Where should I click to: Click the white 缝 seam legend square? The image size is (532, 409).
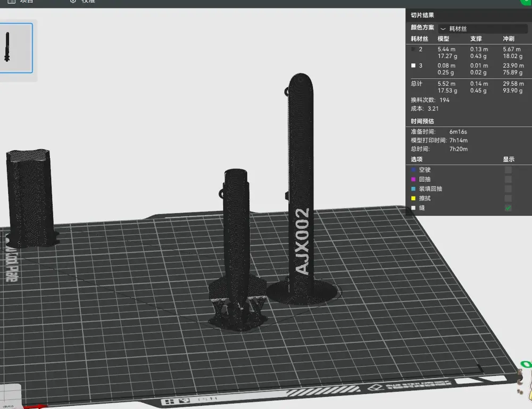[413, 208]
